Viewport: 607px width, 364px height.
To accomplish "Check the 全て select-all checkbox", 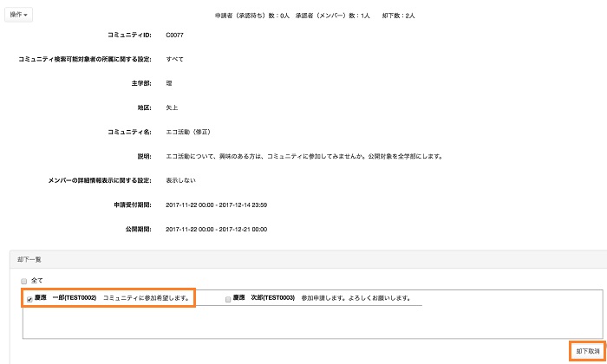I will tap(24, 281).
